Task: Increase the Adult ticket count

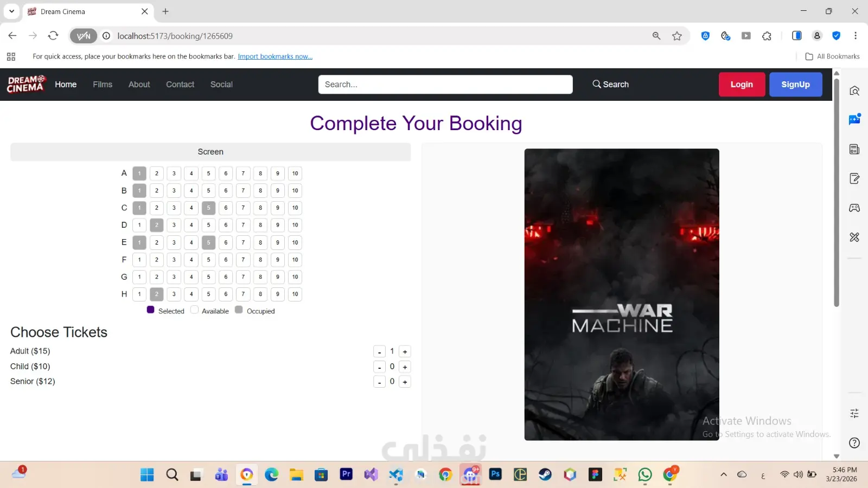Action: (x=405, y=352)
